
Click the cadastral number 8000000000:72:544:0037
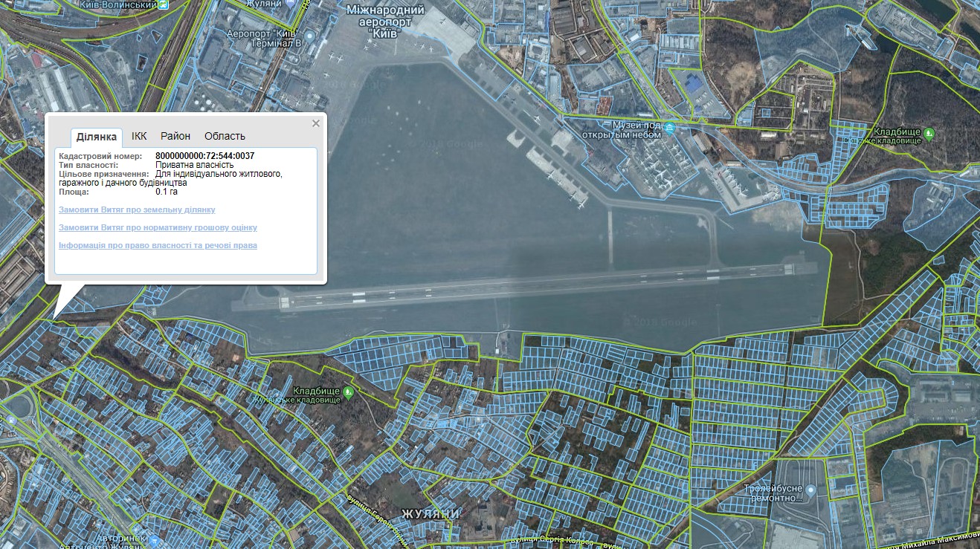click(x=204, y=156)
